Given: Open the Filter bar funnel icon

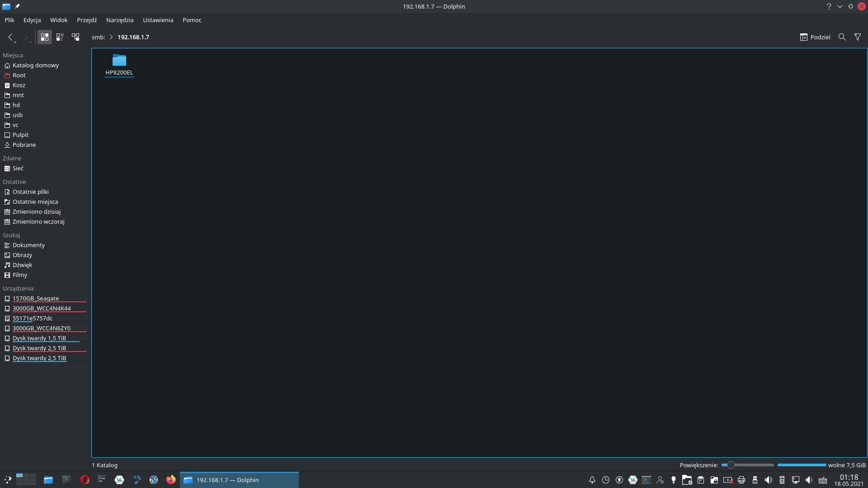Looking at the screenshot, I should click(858, 37).
